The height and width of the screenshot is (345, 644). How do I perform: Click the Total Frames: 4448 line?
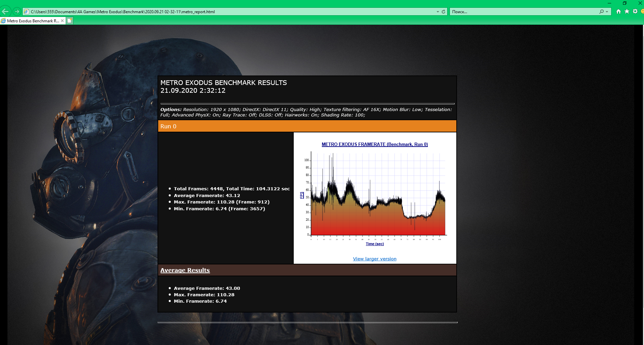pyautogui.click(x=232, y=189)
